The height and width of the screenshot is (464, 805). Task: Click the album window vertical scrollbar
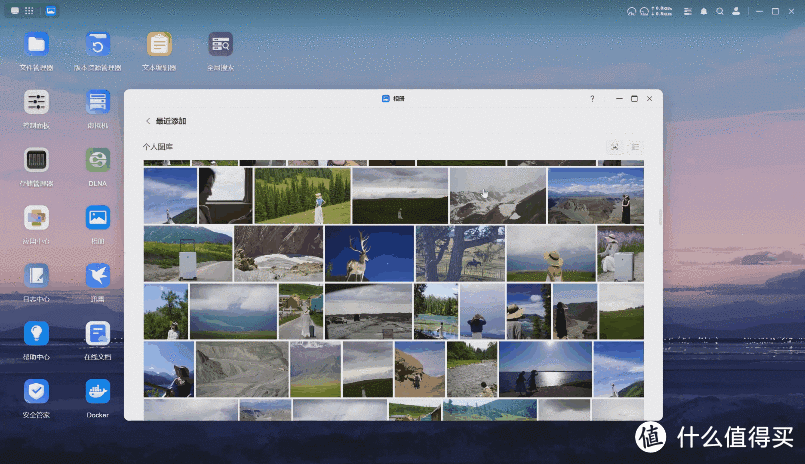(658, 216)
